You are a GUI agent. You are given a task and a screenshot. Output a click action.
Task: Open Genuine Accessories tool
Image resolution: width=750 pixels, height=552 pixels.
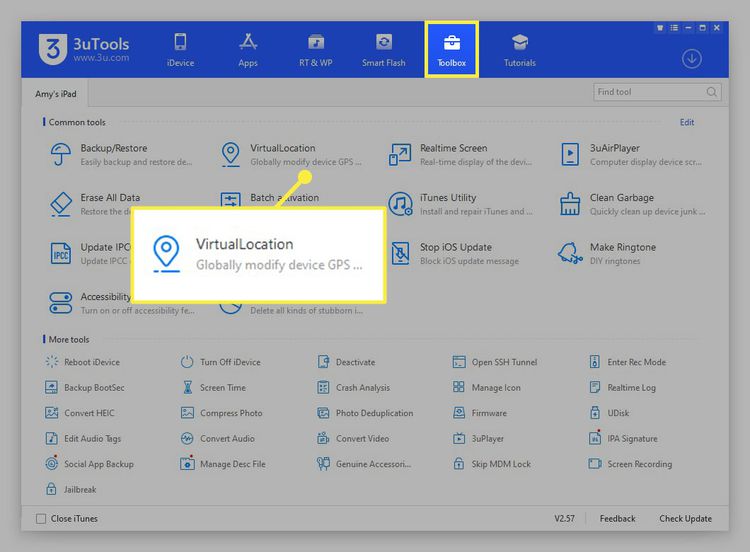pyautogui.click(x=364, y=464)
